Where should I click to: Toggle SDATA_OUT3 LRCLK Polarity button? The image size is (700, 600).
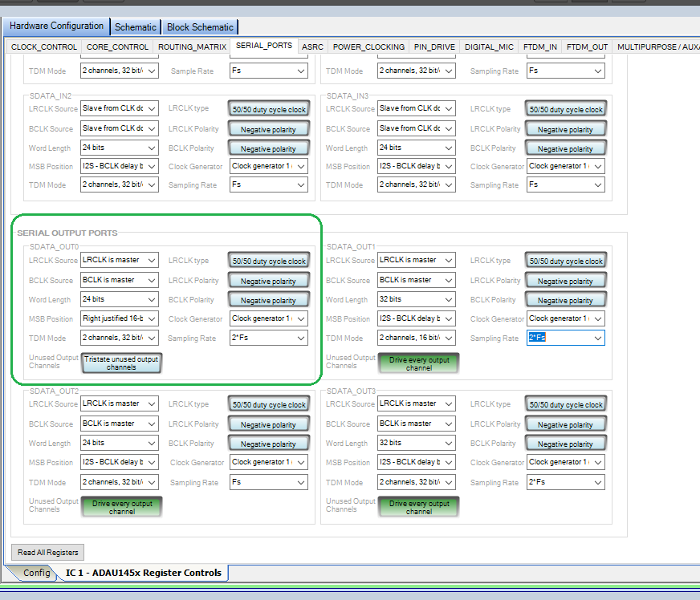566,424
